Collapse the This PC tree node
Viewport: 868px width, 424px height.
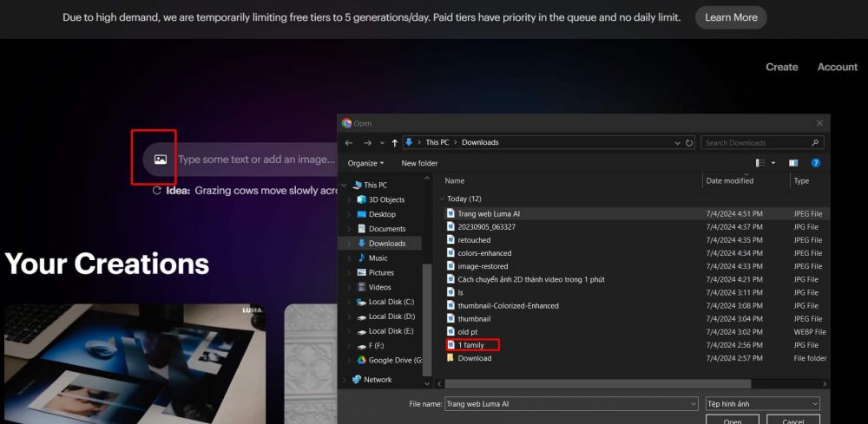coord(345,186)
